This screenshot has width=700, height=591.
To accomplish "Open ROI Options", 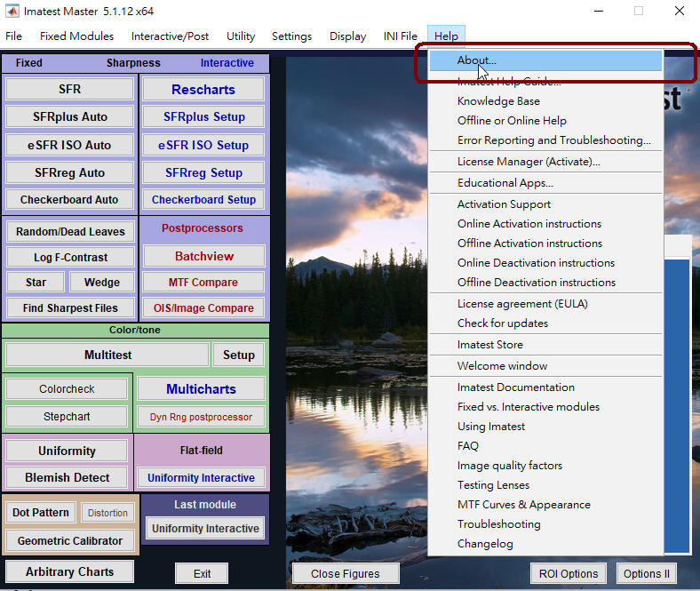I will click(x=569, y=573).
